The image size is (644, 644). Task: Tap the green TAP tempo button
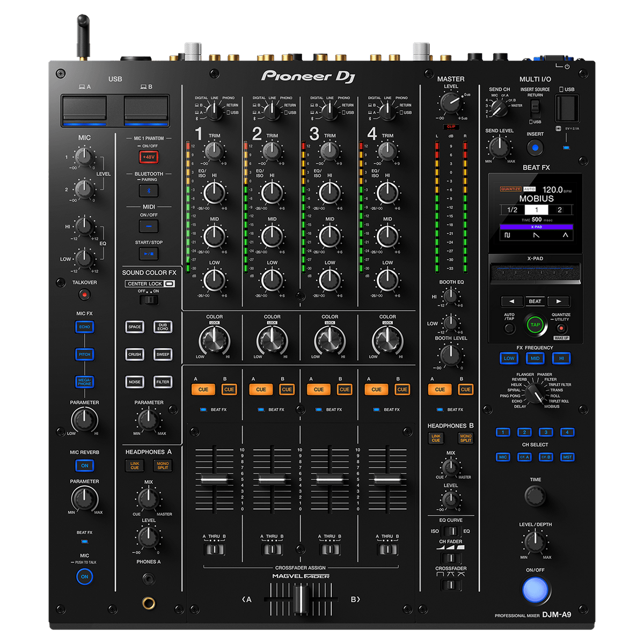535,325
